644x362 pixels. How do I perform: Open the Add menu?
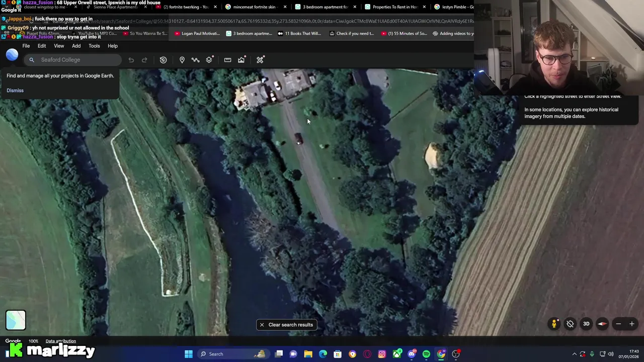coord(76,46)
